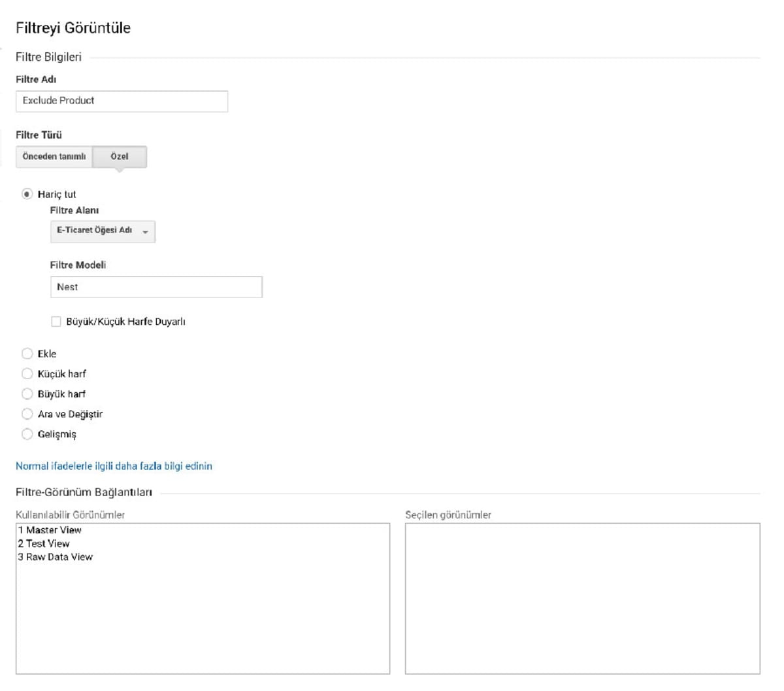This screenshot has height=691, width=784.
Task: Click the Filtre Adı input field
Action: 122,101
